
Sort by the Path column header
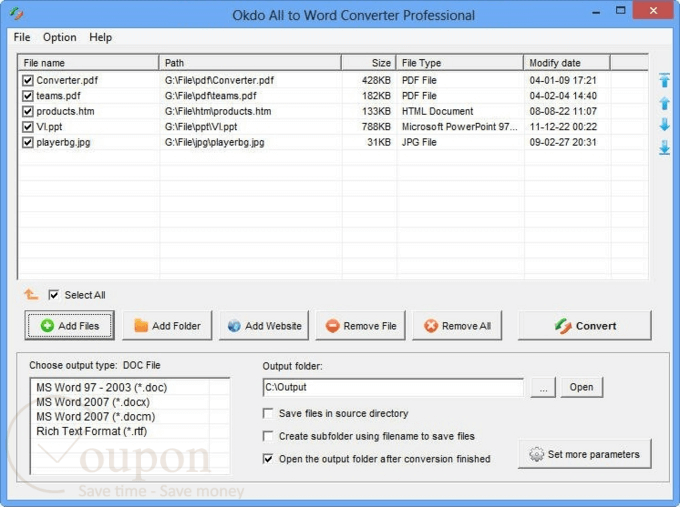250,62
